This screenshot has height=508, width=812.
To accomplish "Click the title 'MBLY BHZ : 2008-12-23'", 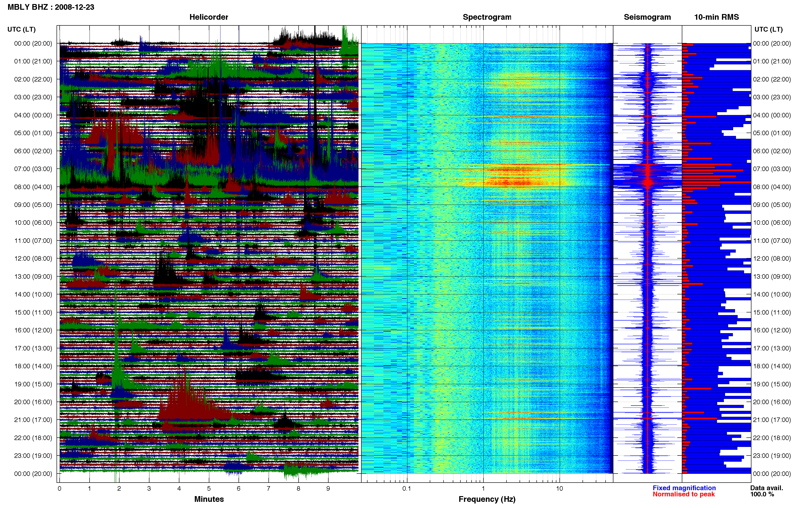I will point(51,7).
